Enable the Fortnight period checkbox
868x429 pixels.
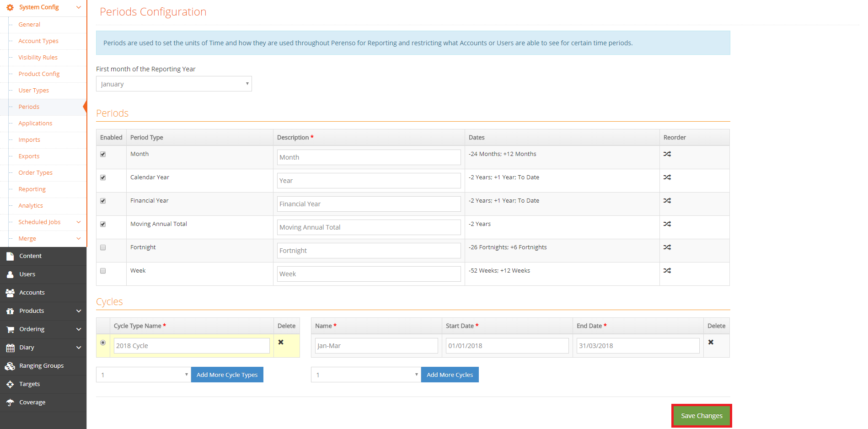[103, 247]
